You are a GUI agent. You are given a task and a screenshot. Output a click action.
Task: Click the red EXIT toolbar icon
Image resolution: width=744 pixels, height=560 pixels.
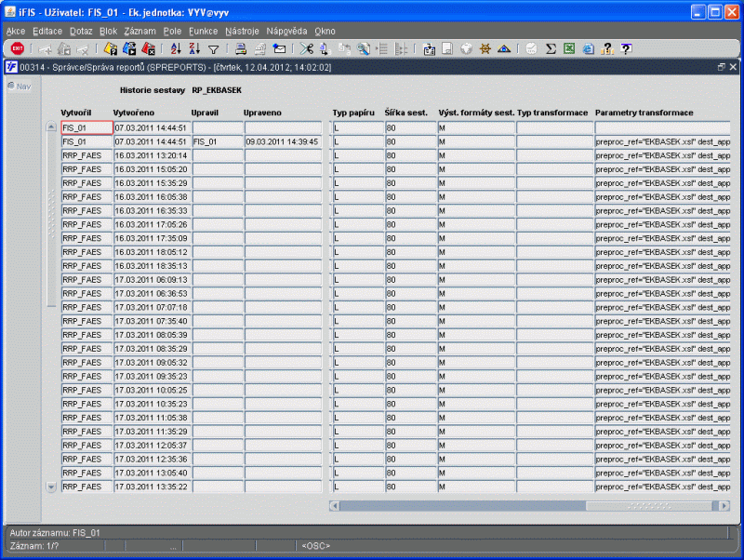click(17, 48)
